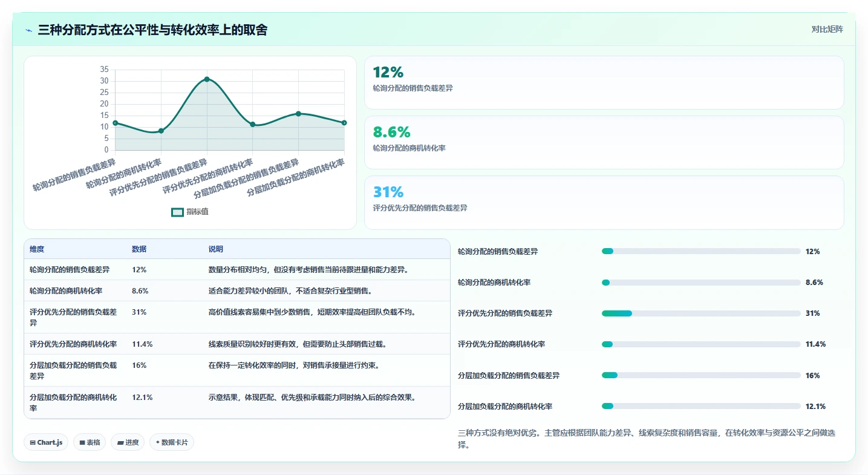Click the 12.1% value in the table
This screenshot has width=868, height=475.
142,398
